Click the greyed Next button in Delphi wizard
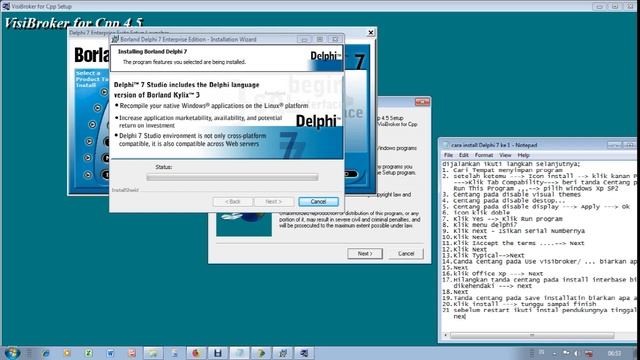 (x=273, y=202)
